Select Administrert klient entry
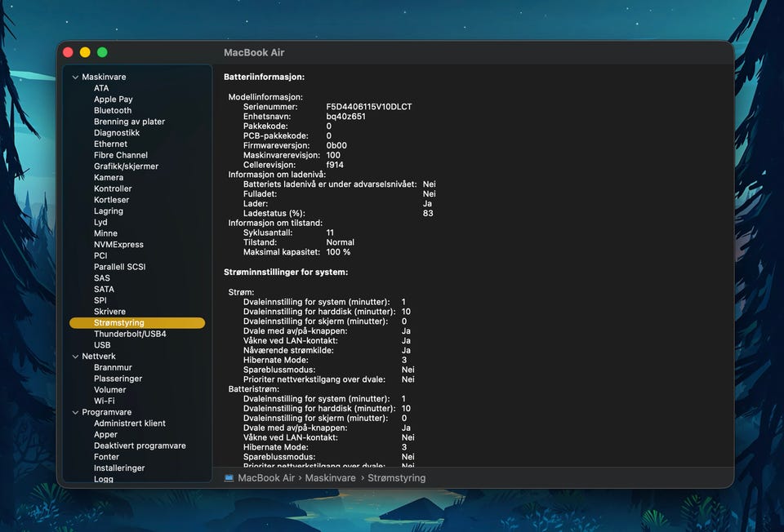This screenshot has height=532, width=784. click(x=130, y=423)
